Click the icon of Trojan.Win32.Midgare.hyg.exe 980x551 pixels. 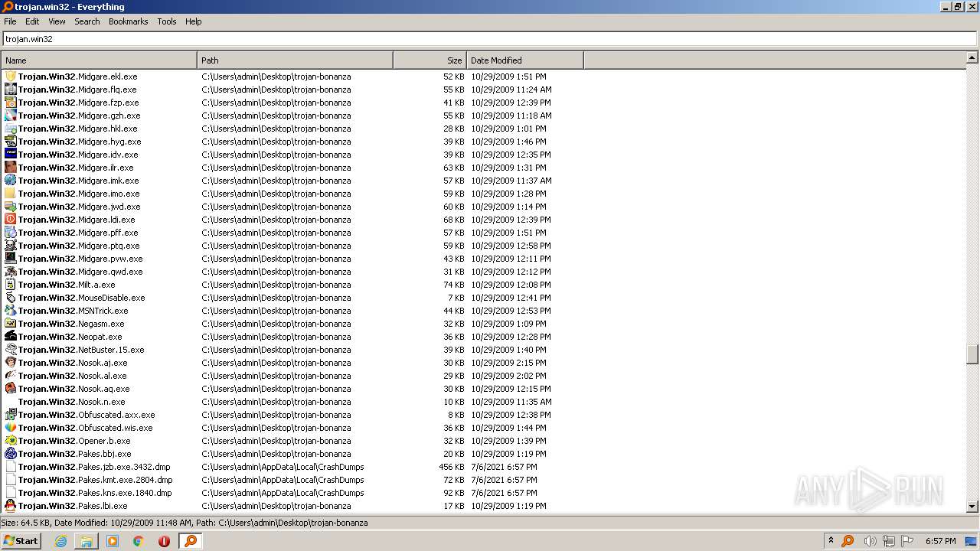coord(11,142)
